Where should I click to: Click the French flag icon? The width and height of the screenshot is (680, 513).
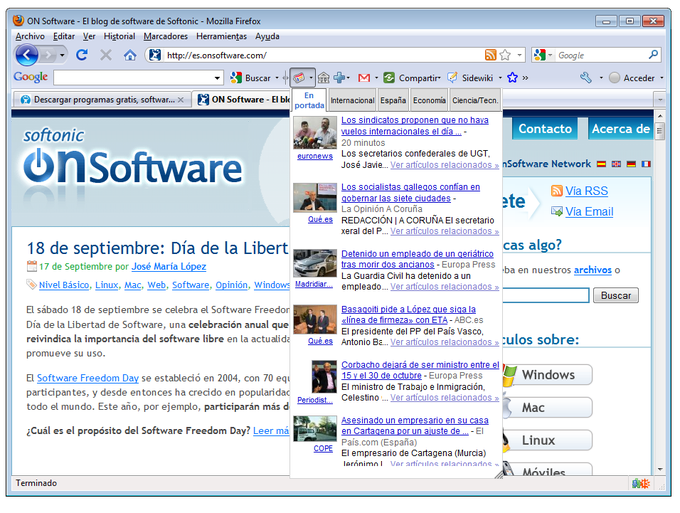(646, 164)
